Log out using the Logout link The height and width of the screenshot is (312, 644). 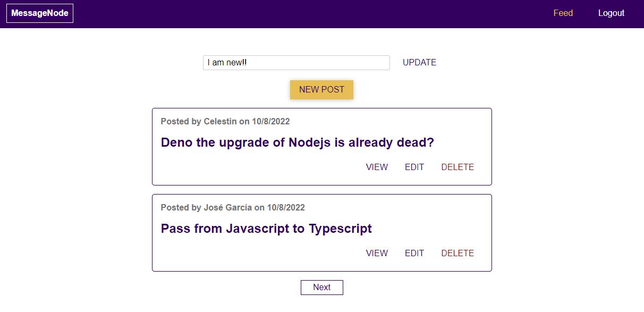[611, 13]
